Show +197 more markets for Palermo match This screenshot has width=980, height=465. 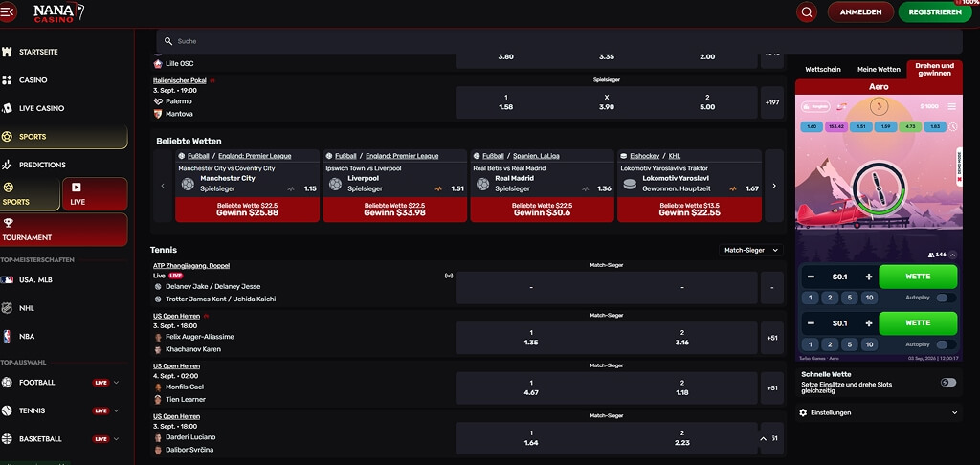pyautogui.click(x=772, y=102)
